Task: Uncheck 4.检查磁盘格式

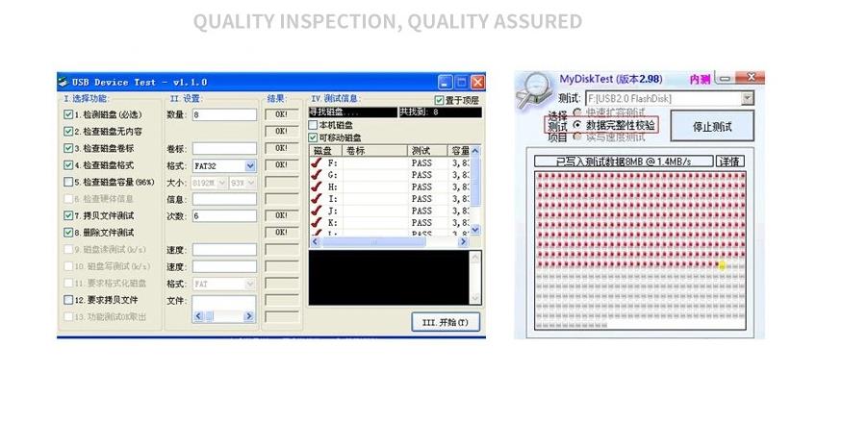Action: pos(68,164)
